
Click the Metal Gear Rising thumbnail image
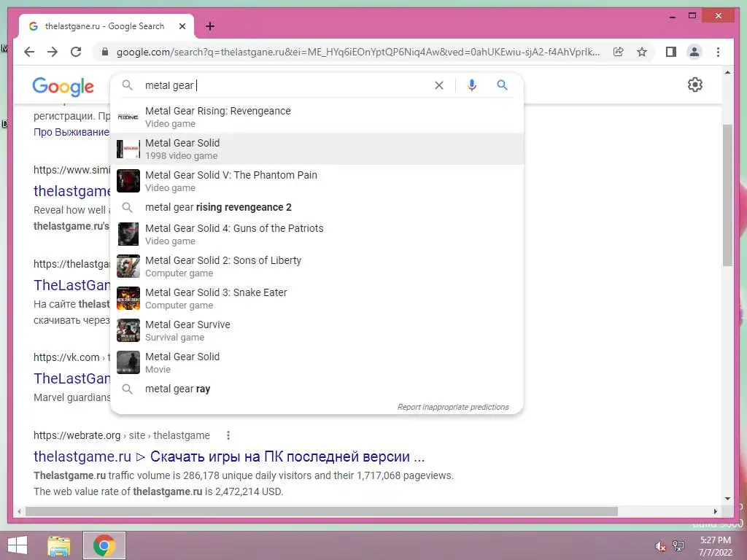(128, 117)
